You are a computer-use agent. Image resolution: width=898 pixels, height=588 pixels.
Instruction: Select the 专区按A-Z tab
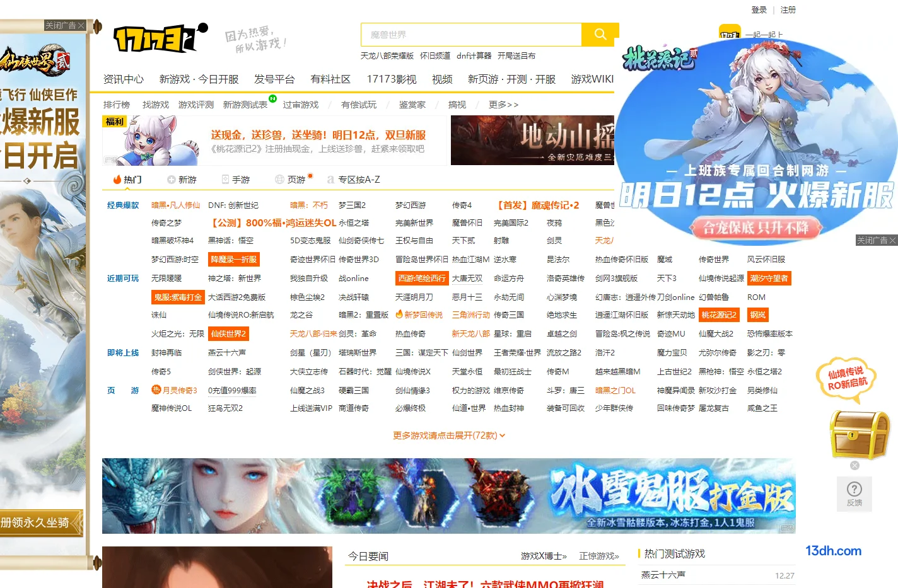(354, 180)
